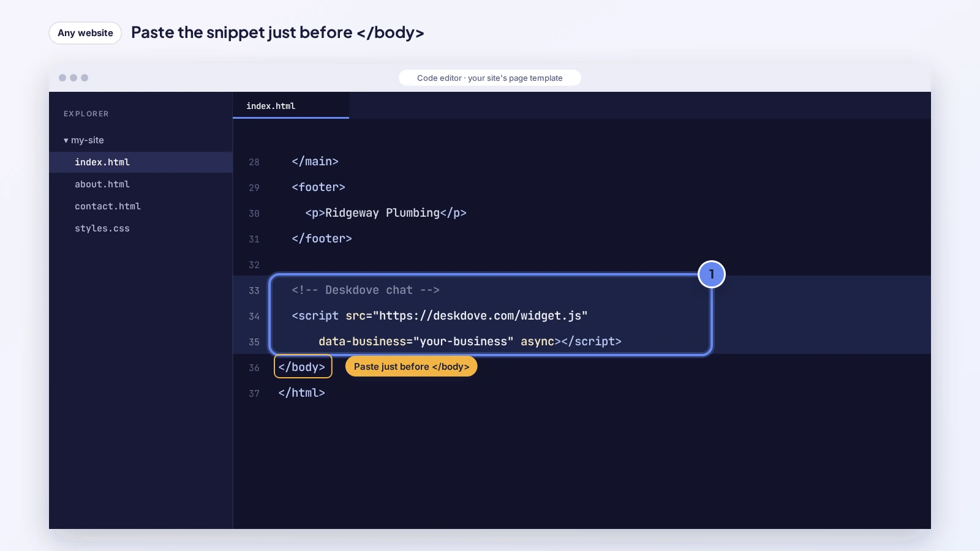Screen dimensions: 980x551
Task: Click the EXPLORER panel heading
Action: pos(86,114)
